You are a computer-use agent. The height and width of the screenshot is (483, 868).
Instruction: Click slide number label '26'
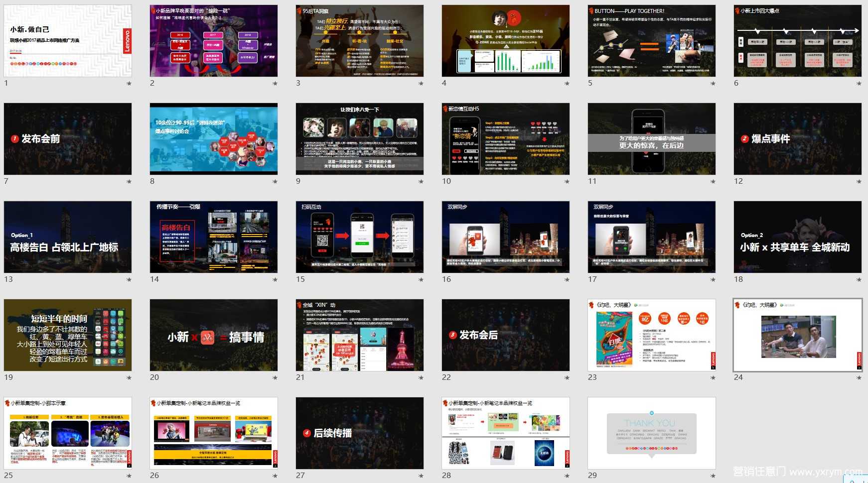pyautogui.click(x=154, y=476)
